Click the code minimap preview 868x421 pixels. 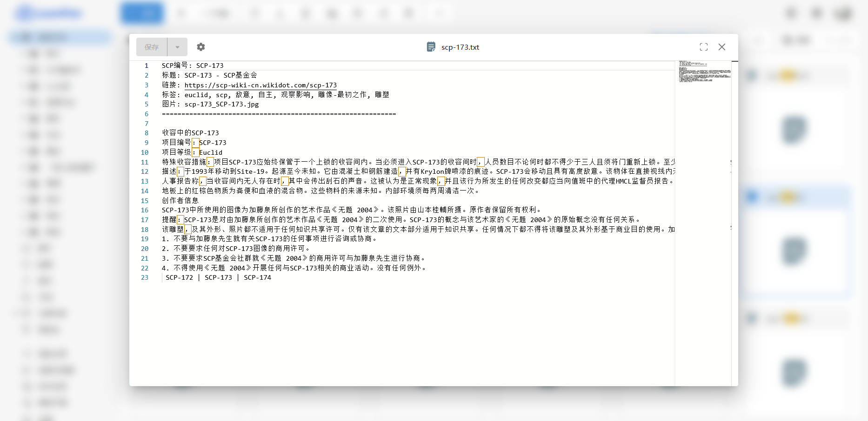click(704, 71)
